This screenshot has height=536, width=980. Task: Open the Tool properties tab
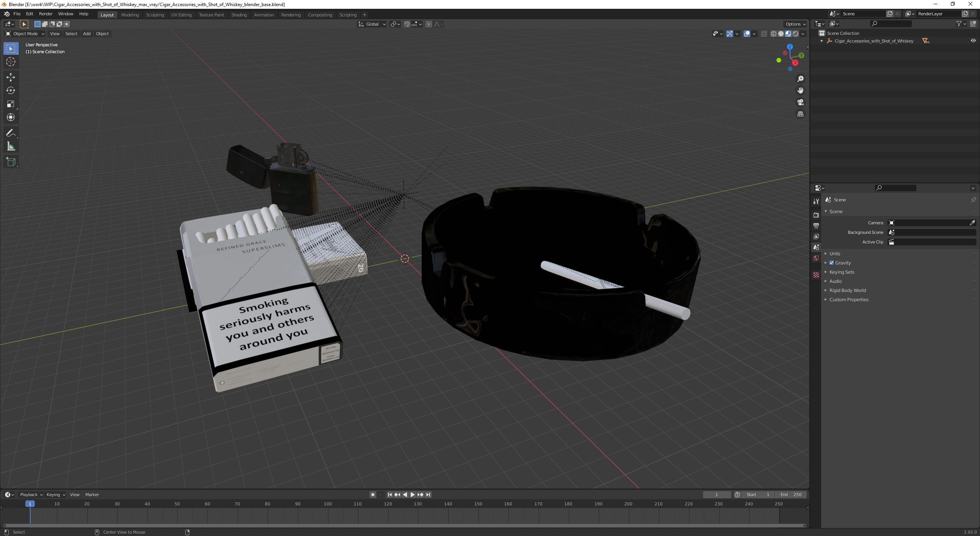[x=816, y=201]
